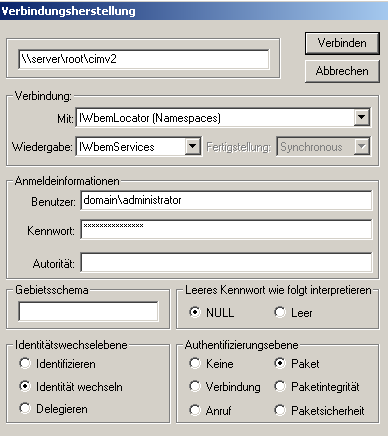Open the disabled Fertigstellung Synchronous dropdown
This screenshot has width=388, height=436.
[323, 147]
